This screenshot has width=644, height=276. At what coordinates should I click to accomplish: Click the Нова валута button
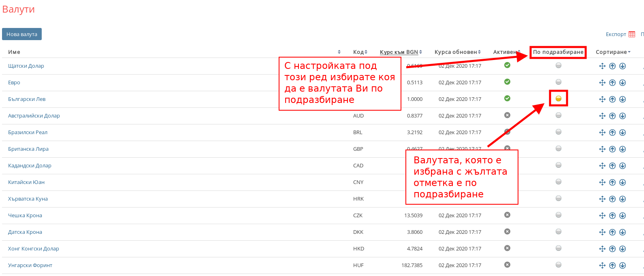22,34
